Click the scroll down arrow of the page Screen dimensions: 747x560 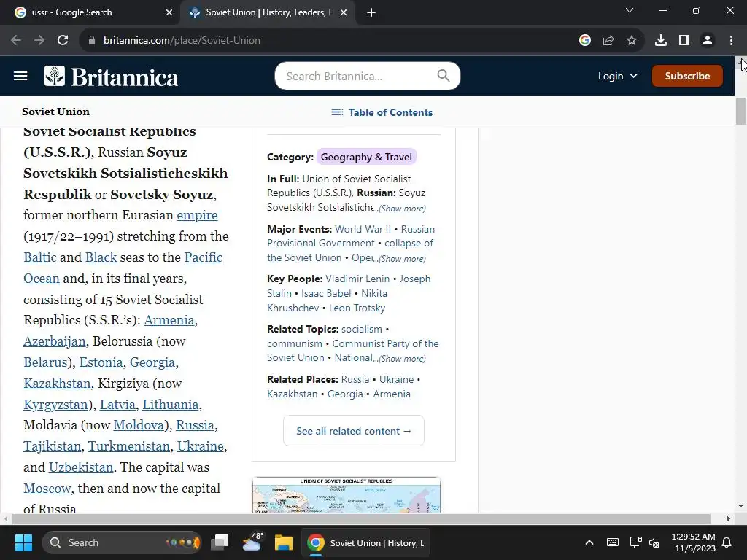tap(741, 506)
